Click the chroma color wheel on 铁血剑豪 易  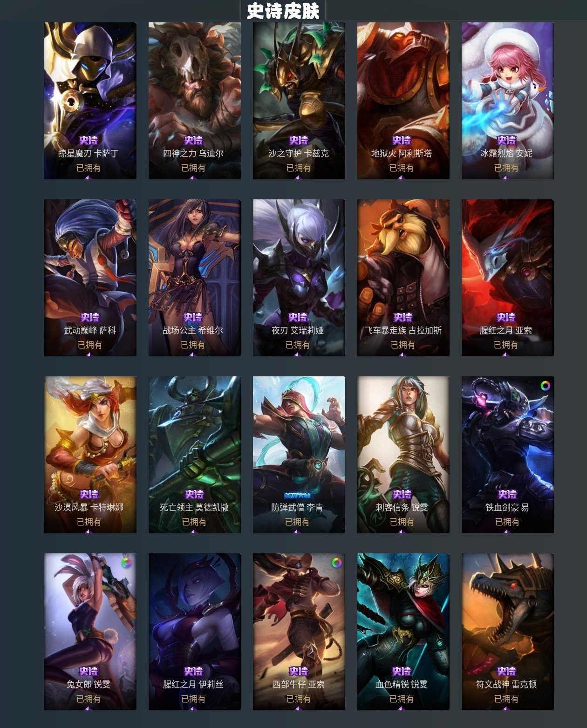[545, 386]
